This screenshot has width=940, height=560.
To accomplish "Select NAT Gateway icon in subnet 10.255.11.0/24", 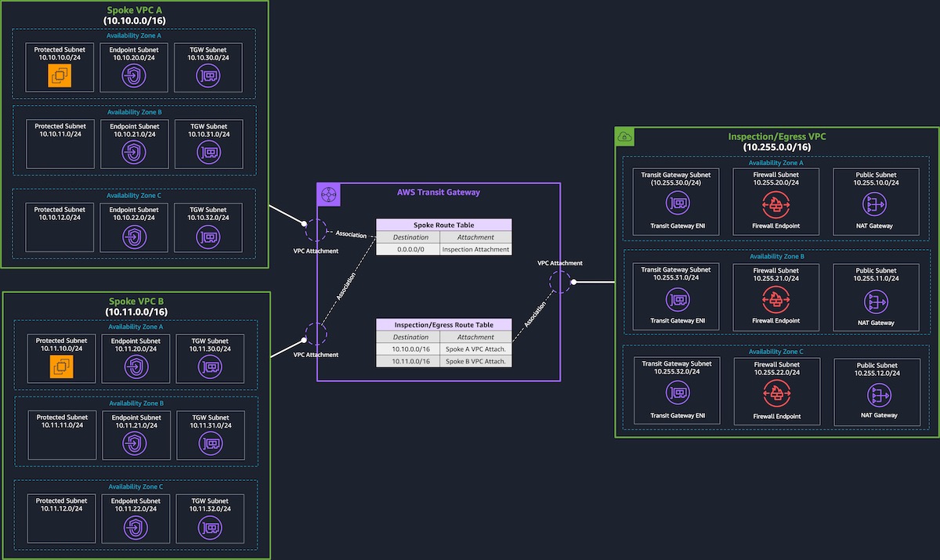I will pos(875,301).
